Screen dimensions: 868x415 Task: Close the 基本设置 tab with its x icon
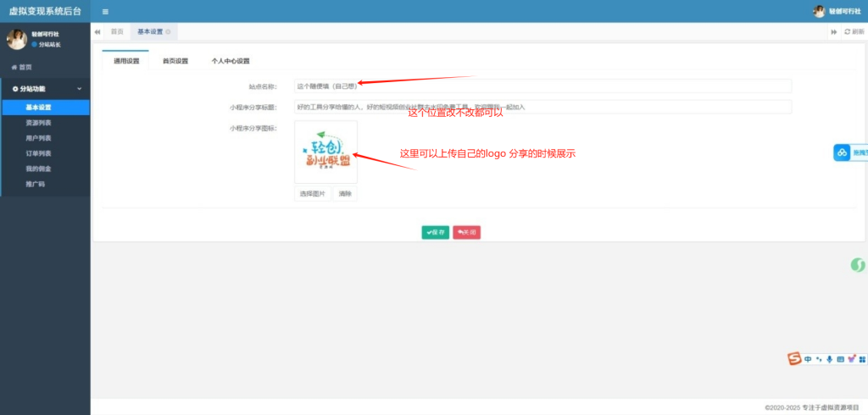coord(168,31)
